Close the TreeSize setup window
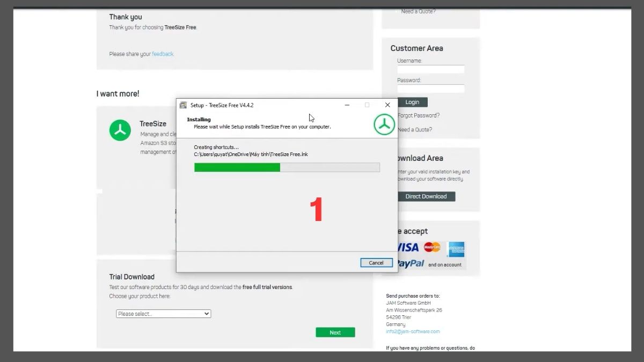 point(387,105)
